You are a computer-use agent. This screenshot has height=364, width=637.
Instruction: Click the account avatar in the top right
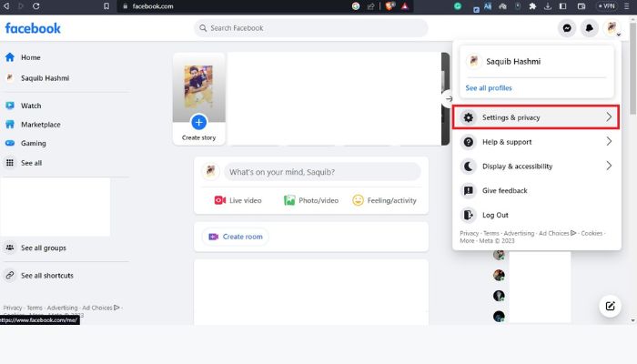[x=612, y=28]
